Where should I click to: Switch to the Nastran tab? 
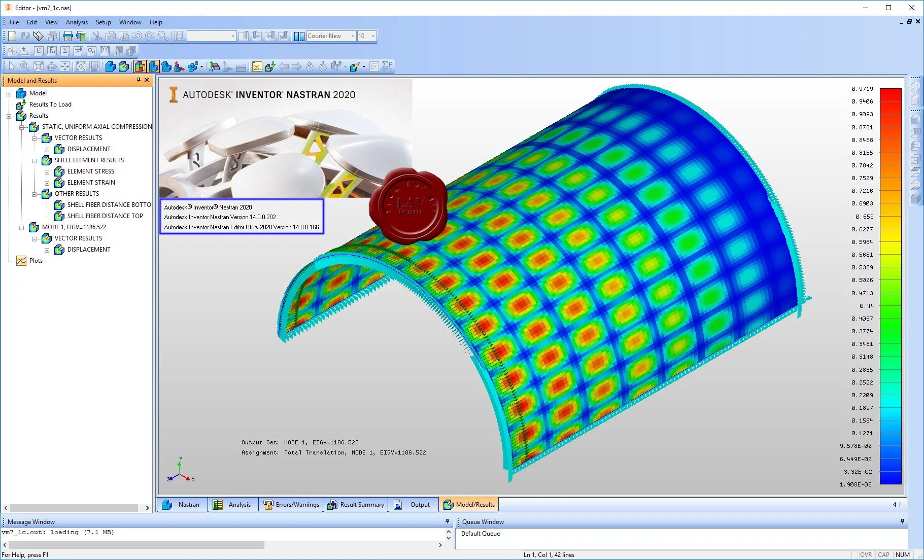(182, 505)
